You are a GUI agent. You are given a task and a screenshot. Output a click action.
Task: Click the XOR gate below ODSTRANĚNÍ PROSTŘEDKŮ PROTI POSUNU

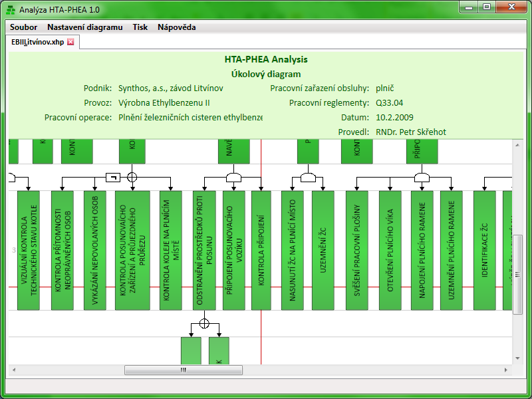coord(204,324)
